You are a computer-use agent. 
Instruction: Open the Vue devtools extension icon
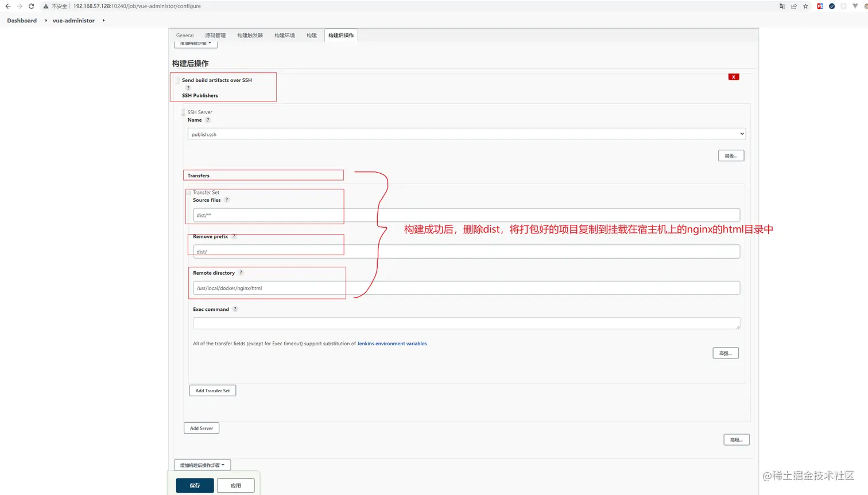[x=855, y=6]
